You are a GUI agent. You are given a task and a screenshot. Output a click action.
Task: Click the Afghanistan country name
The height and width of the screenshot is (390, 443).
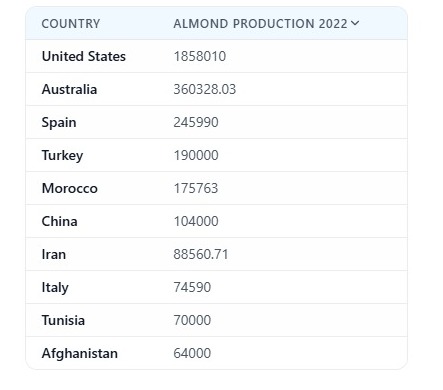coord(80,353)
